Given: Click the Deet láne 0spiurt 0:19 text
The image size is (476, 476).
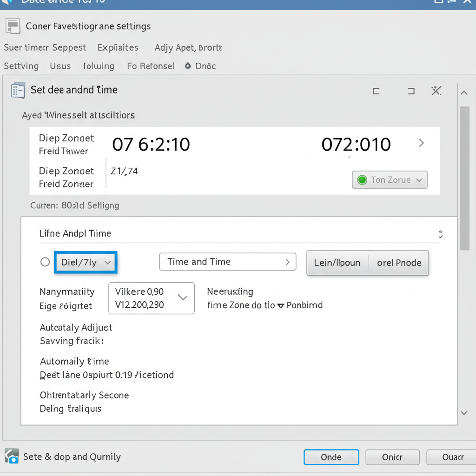Looking at the screenshot, I should tap(86, 375).
